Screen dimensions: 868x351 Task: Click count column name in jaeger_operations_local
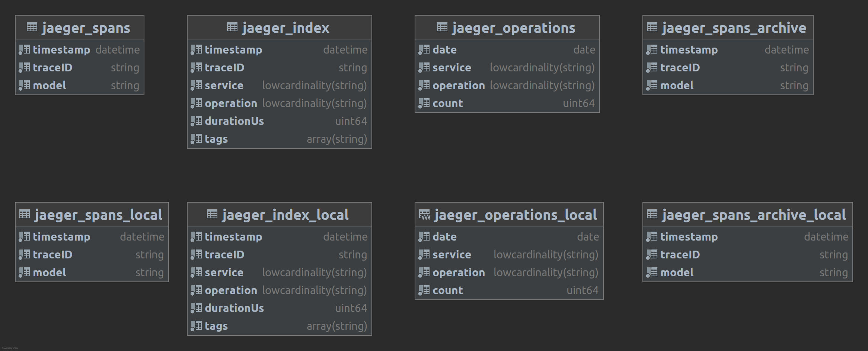pos(448,290)
